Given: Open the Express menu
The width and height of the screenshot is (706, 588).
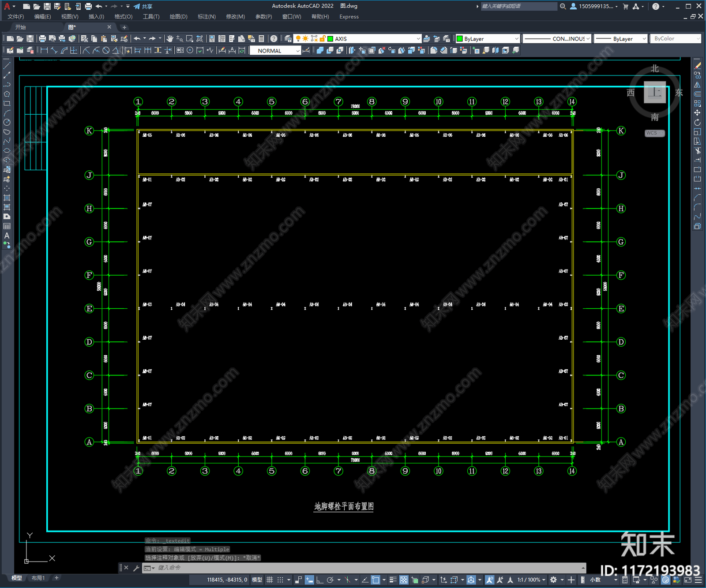Looking at the screenshot, I should click(349, 17).
